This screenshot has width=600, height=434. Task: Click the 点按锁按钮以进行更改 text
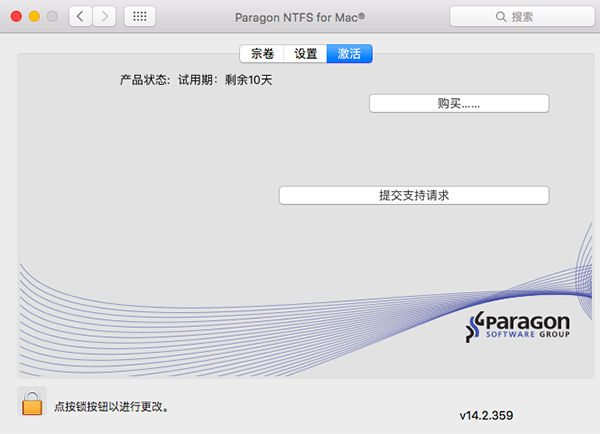pyautogui.click(x=111, y=406)
